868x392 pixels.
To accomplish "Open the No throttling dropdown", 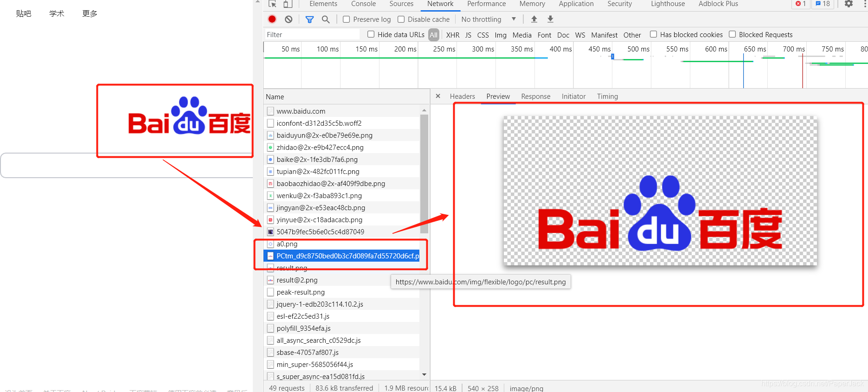I will point(489,19).
